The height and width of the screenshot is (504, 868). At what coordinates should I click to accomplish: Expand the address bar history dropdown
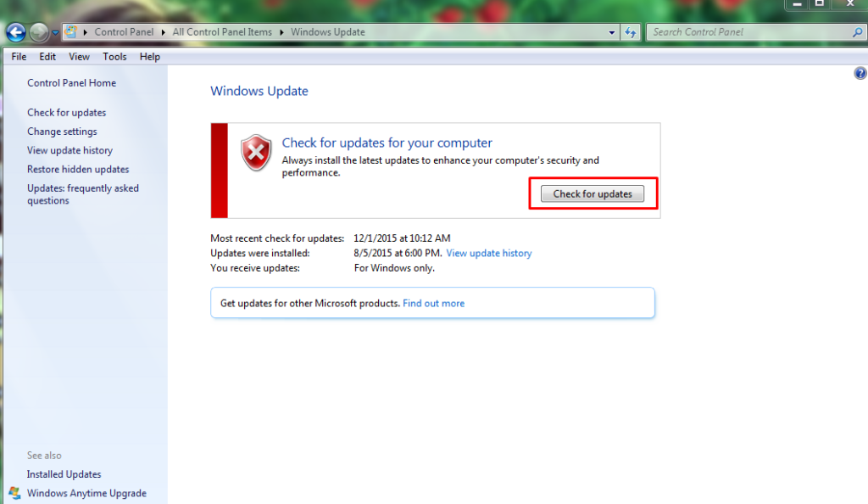pos(612,32)
